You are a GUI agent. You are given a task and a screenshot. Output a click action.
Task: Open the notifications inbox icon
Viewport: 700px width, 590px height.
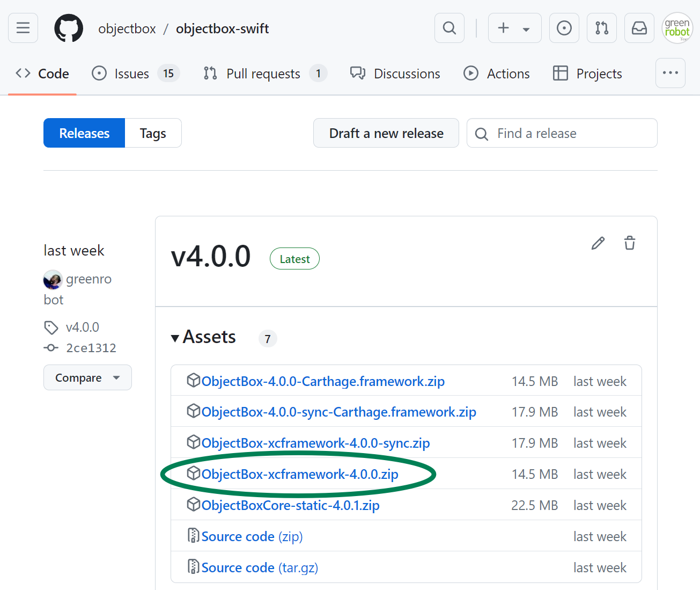pos(639,28)
